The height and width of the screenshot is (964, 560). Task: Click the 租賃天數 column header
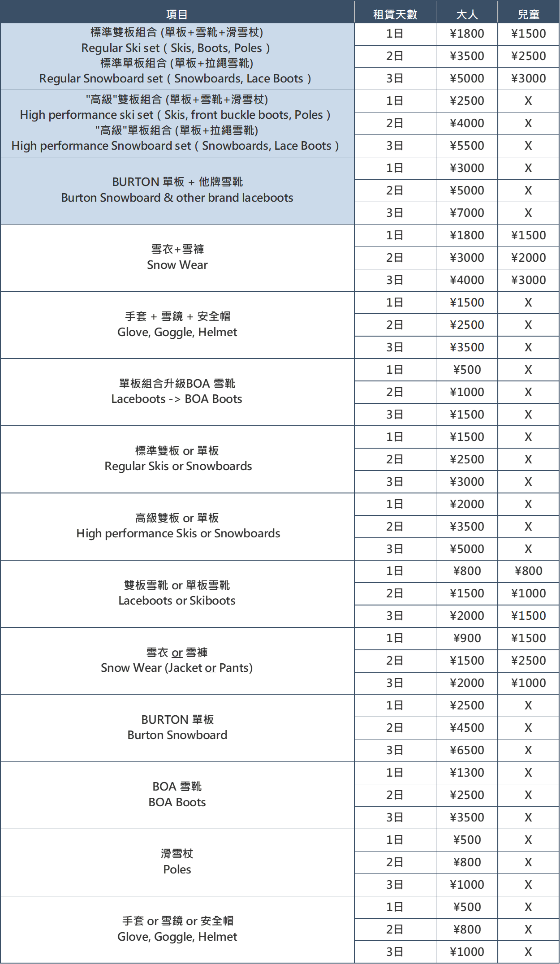(395, 14)
